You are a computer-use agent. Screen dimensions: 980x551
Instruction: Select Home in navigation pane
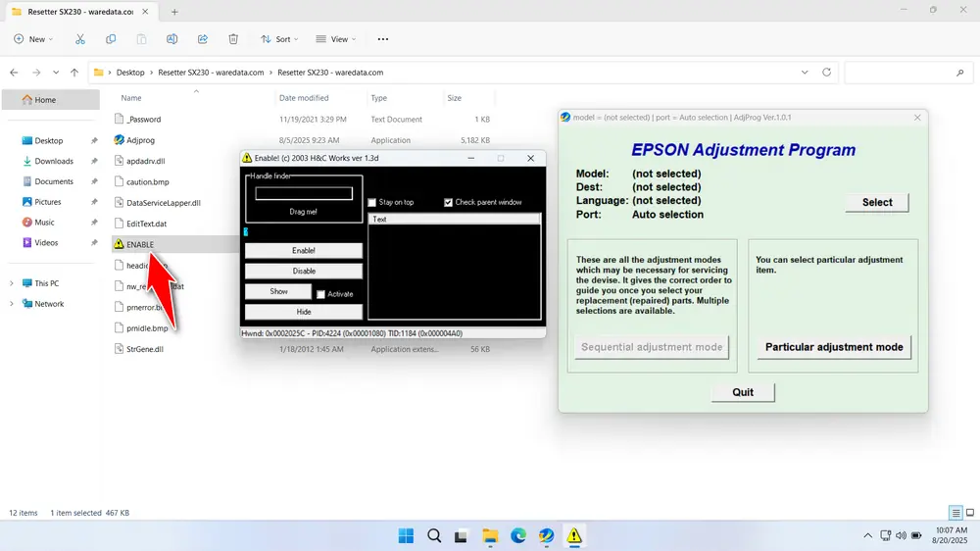point(51,99)
